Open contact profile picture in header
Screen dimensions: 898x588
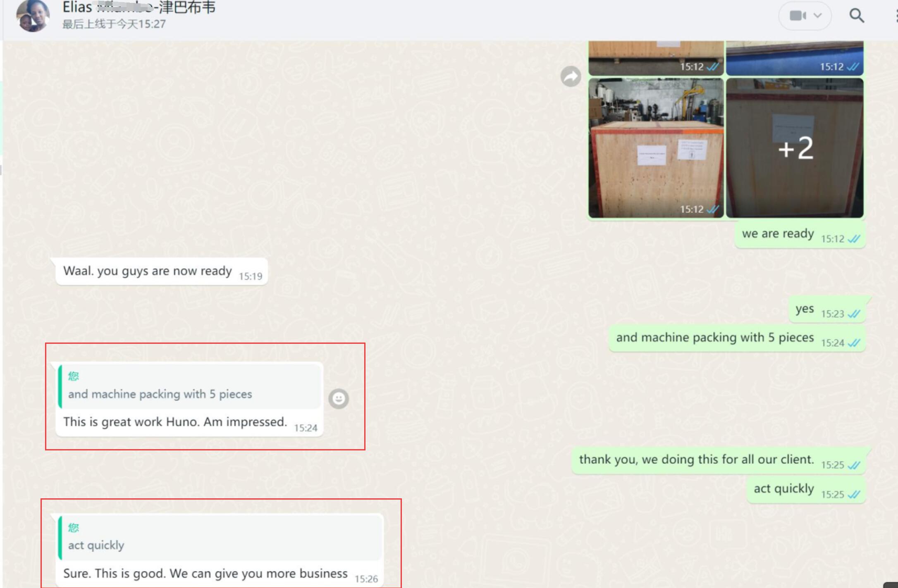pos(33,16)
